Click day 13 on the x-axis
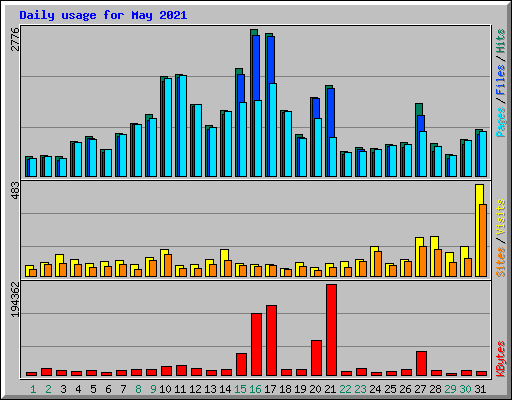512x400 pixels. pos(210,389)
